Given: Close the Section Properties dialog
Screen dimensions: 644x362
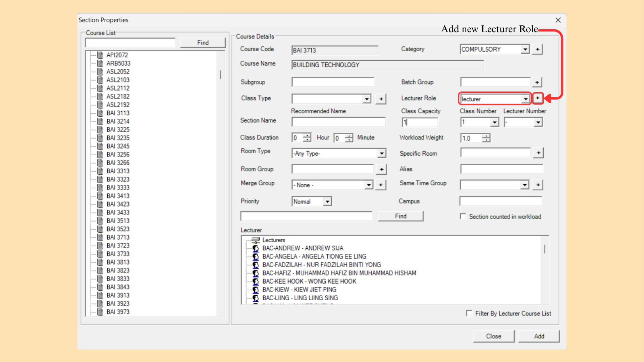Looking at the screenshot, I should [558, 20].
